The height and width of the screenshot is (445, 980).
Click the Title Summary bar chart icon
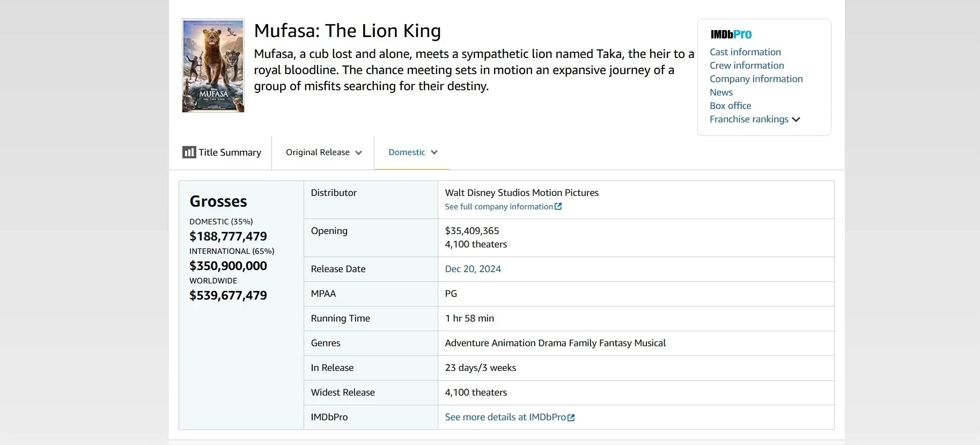coord(189,152)
